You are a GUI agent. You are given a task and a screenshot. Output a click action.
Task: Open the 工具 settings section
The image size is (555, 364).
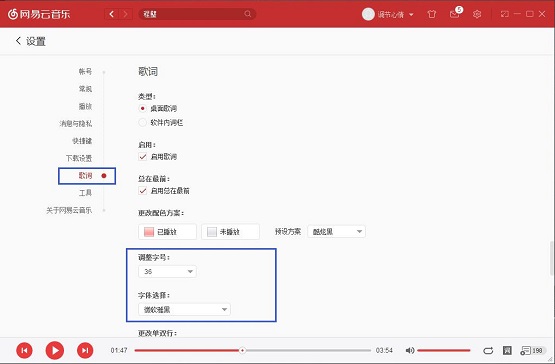pos(85,193)
